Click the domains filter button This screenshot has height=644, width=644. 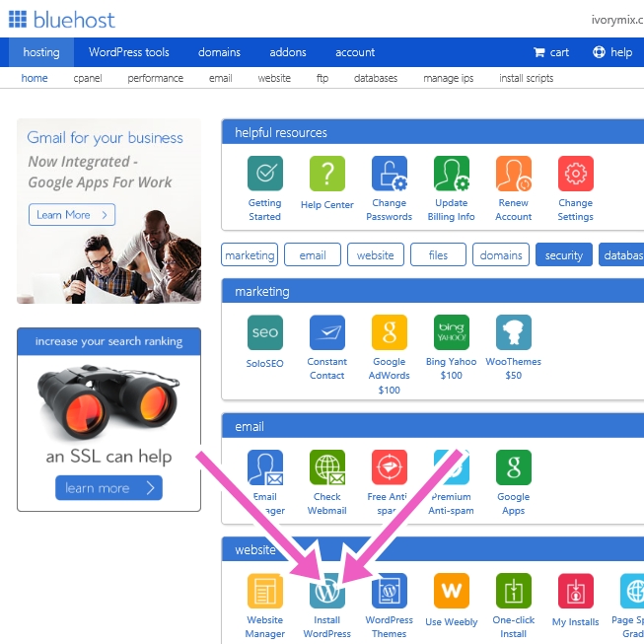coord(501,254)
